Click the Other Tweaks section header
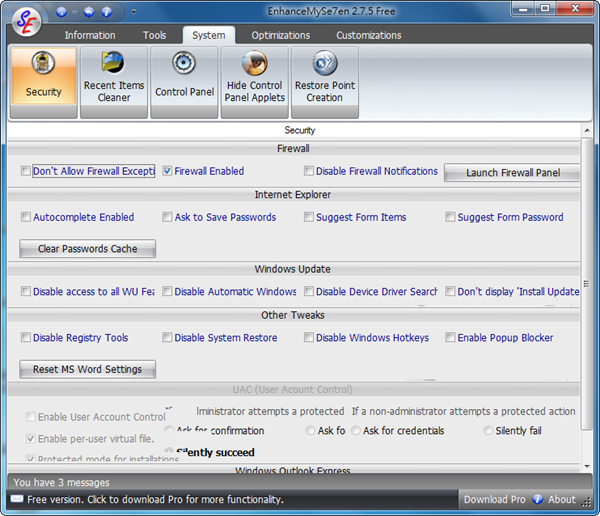Screen dimensions: 600x516 click(x=293, y=315)
